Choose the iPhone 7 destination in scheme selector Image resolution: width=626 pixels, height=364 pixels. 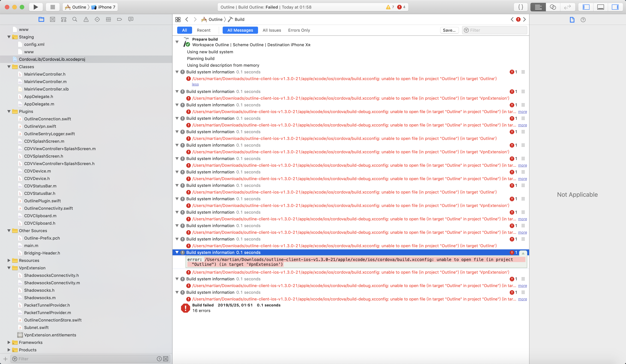tap(104, 7)
